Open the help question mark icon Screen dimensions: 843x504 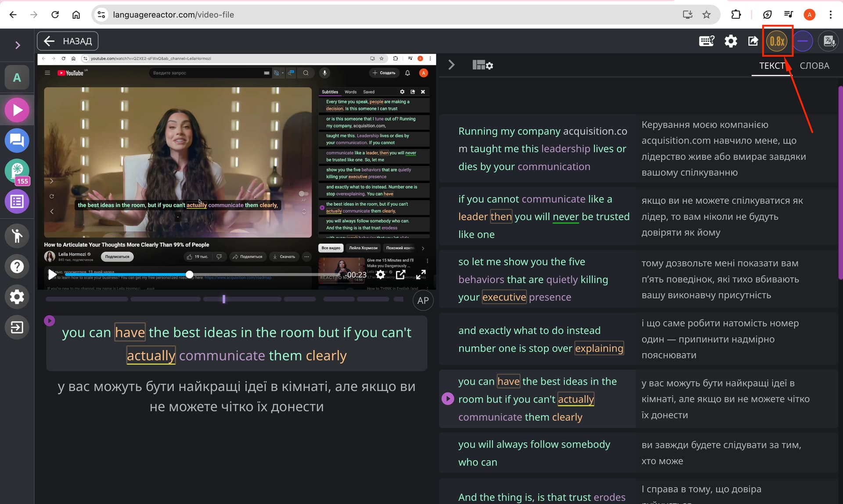pos(17,266)
